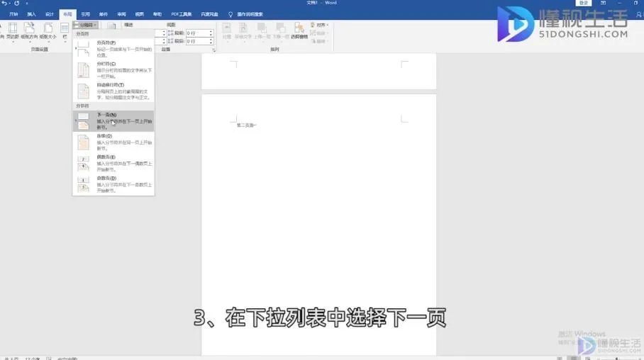This screenshot has width=644, height=360.
Task: Click the user account icon at top right
Action: point(638,14)
